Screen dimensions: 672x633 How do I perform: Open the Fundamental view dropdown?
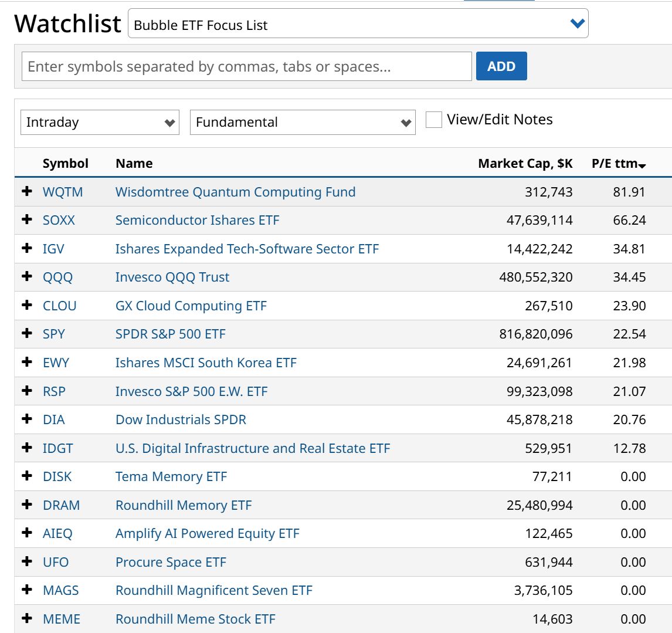[303, 122]
